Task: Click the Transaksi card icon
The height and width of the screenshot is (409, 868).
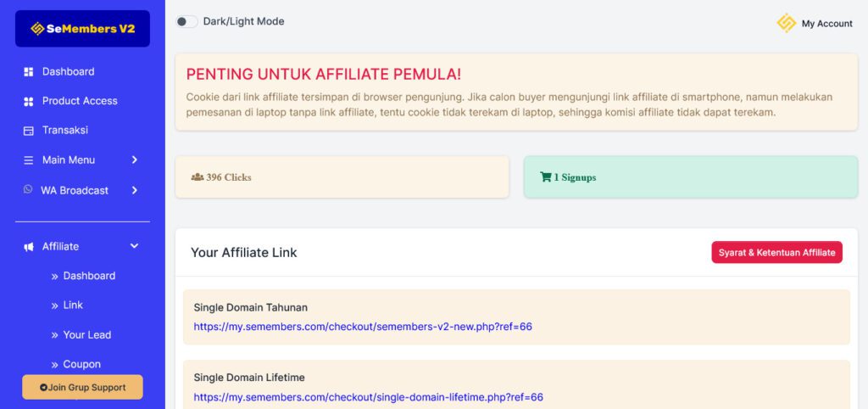Action: pos(28,131)
